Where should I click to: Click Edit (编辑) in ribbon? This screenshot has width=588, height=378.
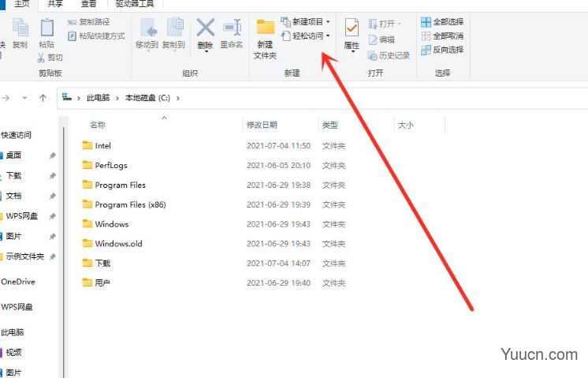click(381, 39)
